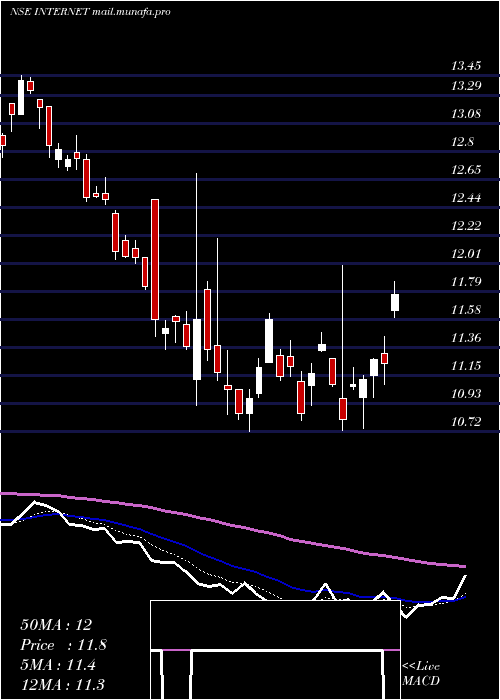Click the 13.08 price level label
Image resolution: width=500 pixels, height=700 pixels.
466,114
